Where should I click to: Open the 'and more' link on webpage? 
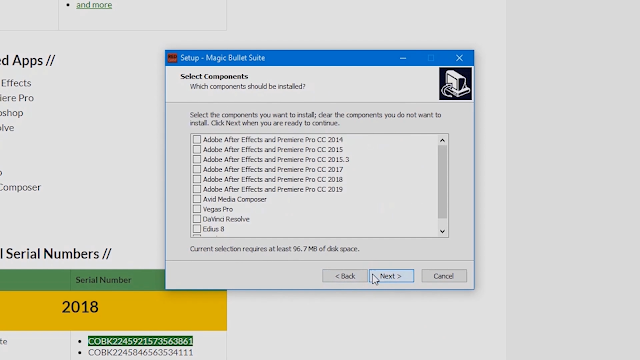pyautogui.click(x=94, y=5)
